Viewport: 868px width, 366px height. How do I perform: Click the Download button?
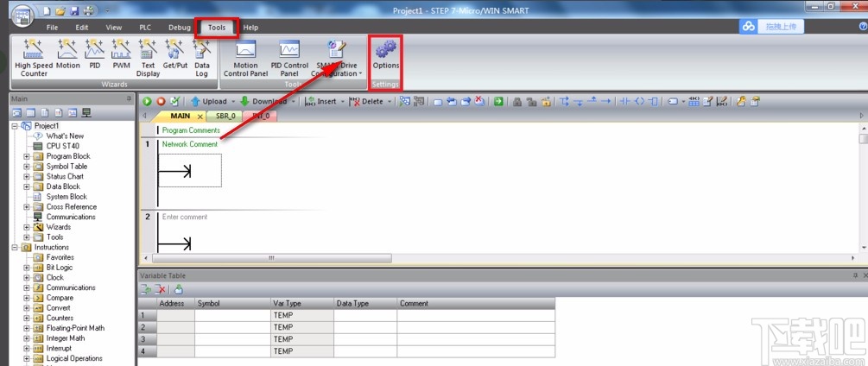coord(264,102)
